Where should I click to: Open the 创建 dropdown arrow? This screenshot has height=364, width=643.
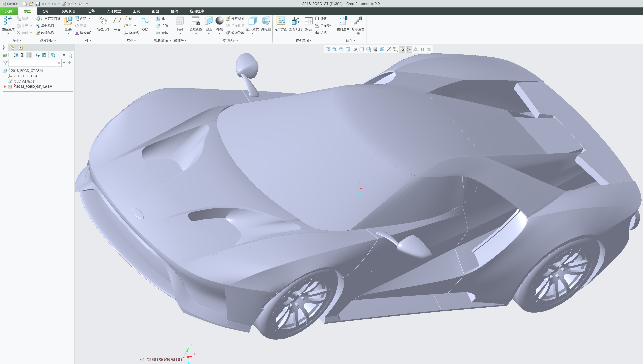(89, 19)
